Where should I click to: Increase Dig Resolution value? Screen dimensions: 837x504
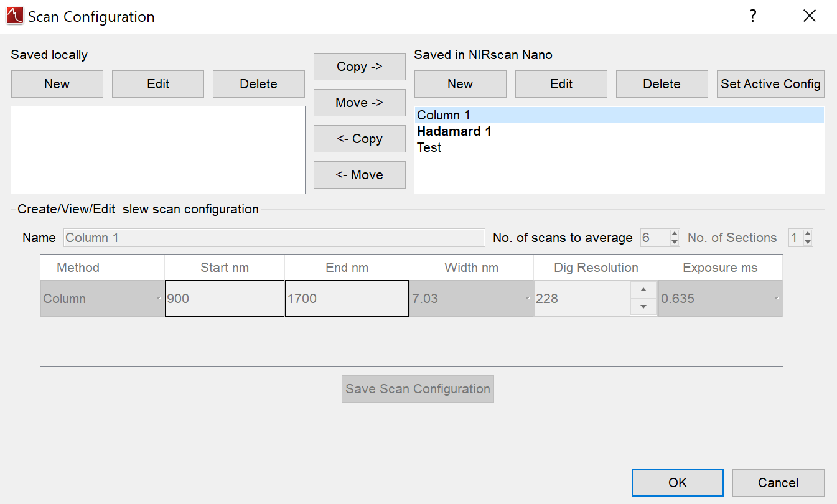click(643, 291)
